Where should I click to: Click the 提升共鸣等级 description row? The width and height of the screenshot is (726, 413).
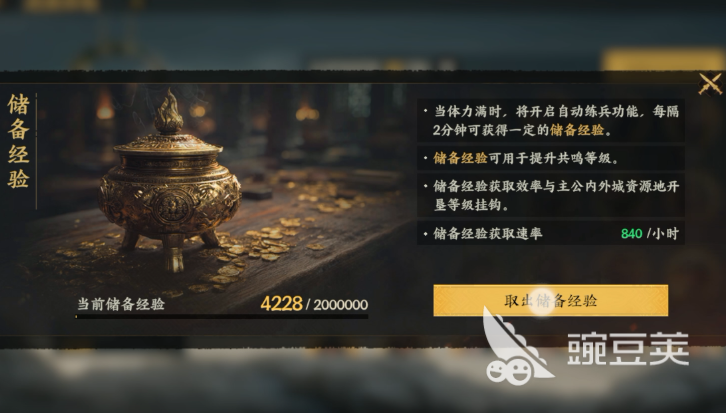pos(551,158)
